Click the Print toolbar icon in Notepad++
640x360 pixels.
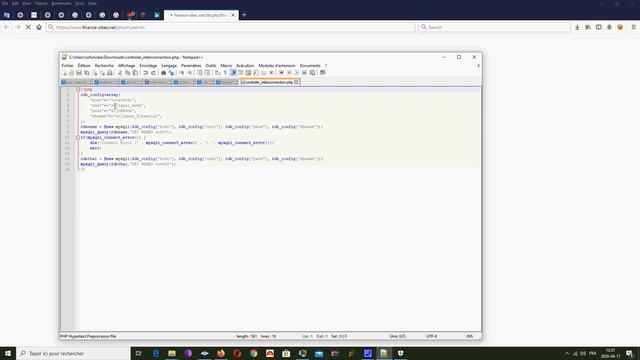pyautogui.click(x=110, y=73)
